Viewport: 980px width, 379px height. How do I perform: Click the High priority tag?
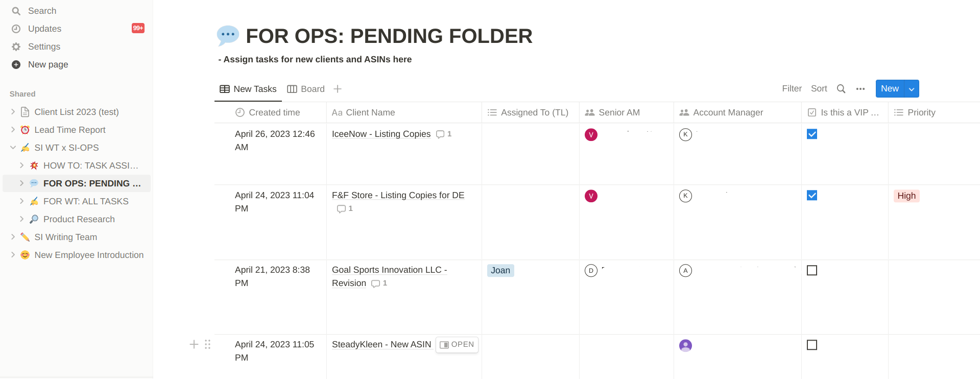[906, 196]
